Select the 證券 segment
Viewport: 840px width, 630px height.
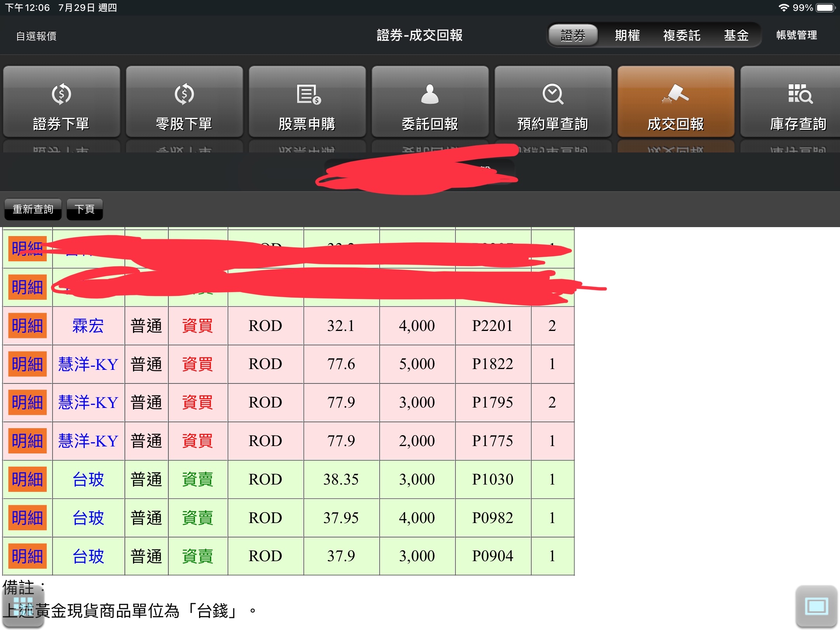(x=572, y=35)
